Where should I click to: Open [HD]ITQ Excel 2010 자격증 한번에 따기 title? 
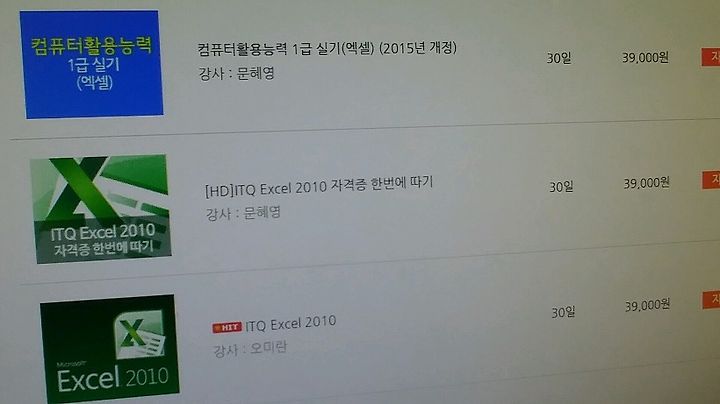(x=319, y=186)
